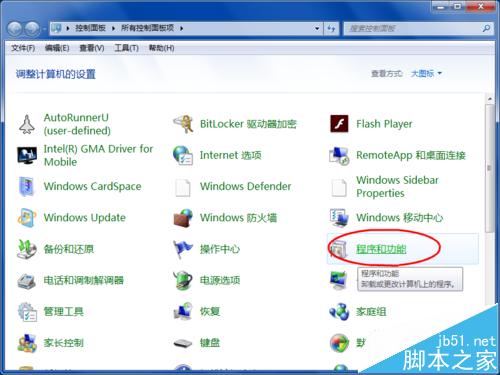Open the 电源选项 link text
This screenshot has height=375, width=500.
point(220,280)
